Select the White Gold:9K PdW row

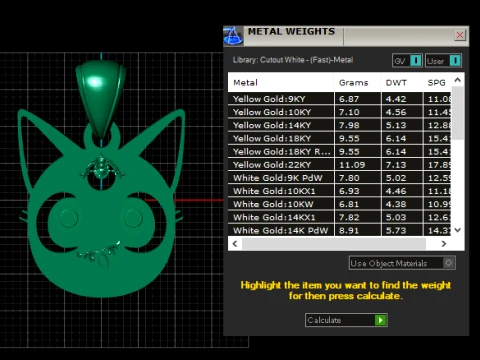[340, 178]
